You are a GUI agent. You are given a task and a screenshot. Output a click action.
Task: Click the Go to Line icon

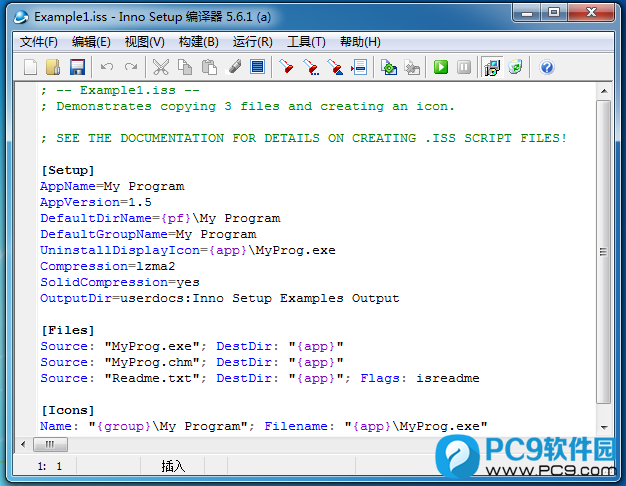(359, 67)
